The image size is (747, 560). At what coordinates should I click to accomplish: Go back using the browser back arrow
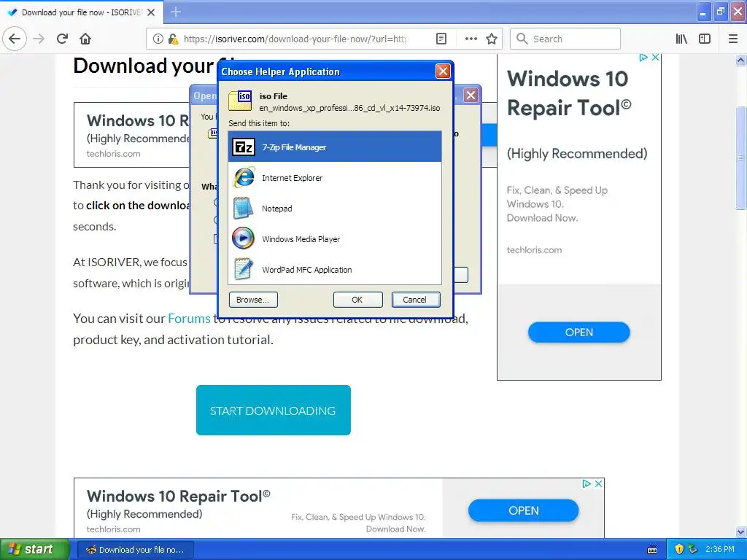15,39
